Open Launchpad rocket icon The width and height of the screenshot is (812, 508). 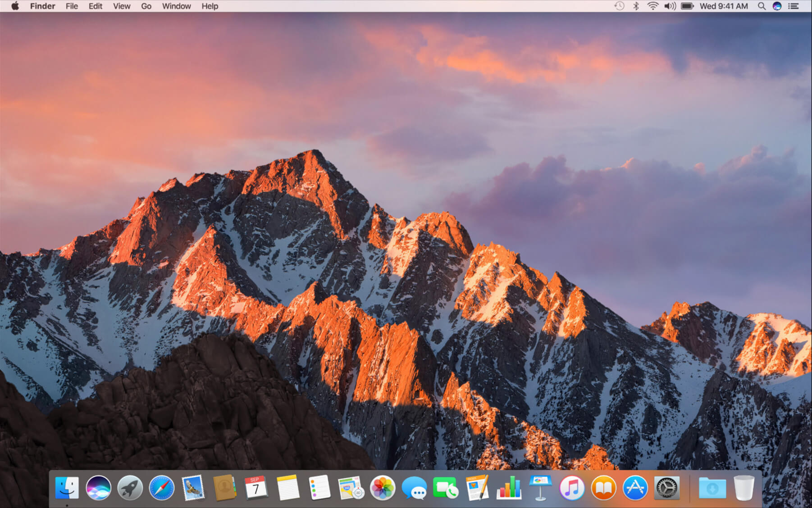coord(130,488)
